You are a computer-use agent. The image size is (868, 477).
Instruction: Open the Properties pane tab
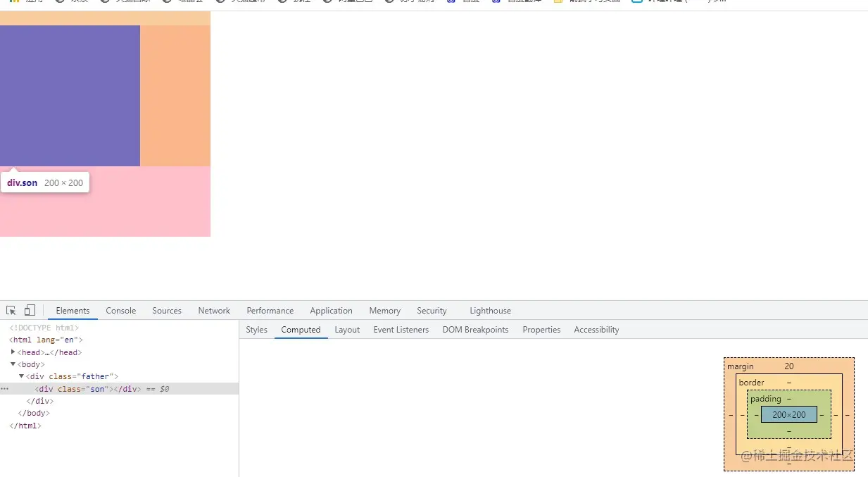[x=541, y=330]
